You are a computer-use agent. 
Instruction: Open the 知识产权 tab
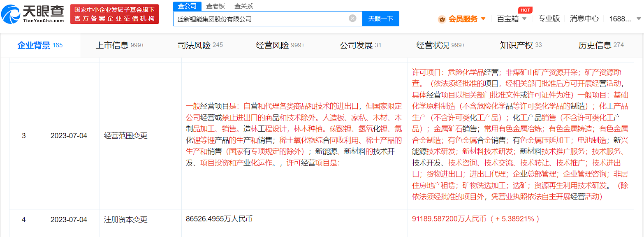[x=521, y=45]
